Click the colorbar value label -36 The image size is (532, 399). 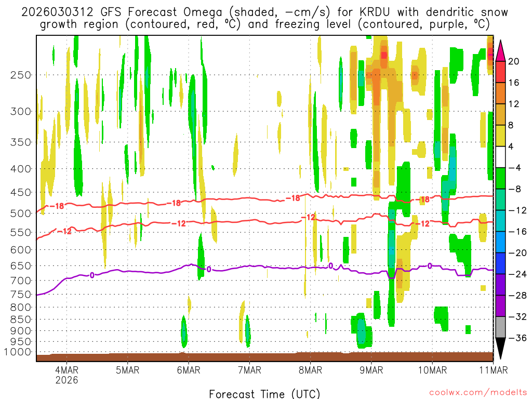(x=518, y=338)
